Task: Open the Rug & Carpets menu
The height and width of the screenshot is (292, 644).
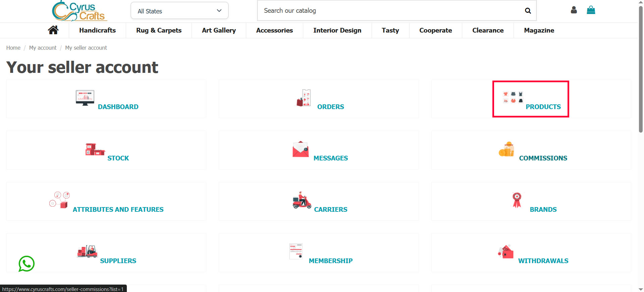Action: point(159,31)
